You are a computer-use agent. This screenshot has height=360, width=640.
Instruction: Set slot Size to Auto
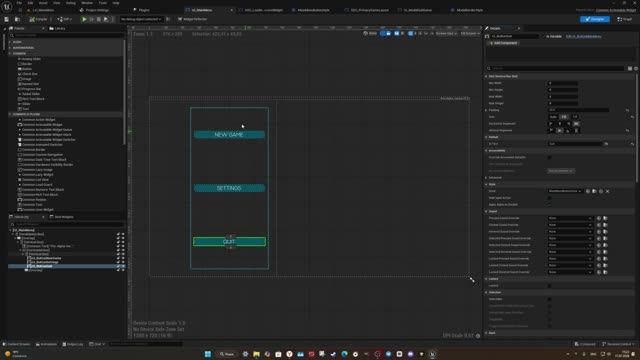(x=553, y=117)
